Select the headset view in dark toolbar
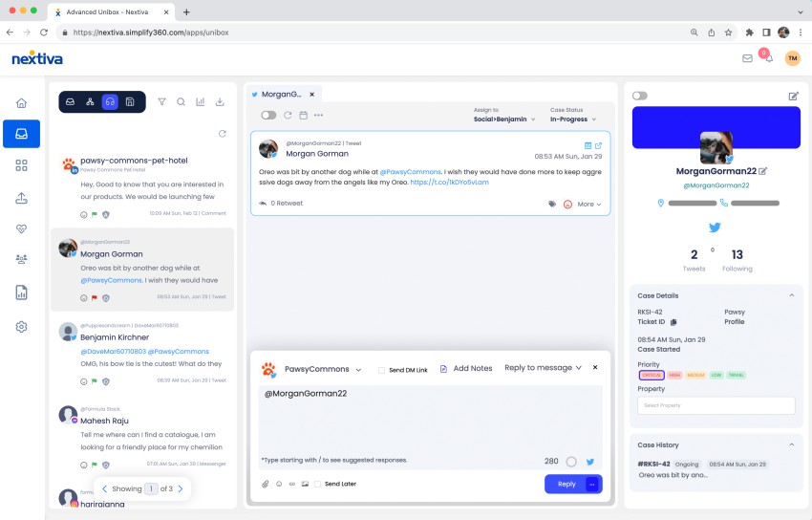This screenshot has width=812, height=520. 110,102
